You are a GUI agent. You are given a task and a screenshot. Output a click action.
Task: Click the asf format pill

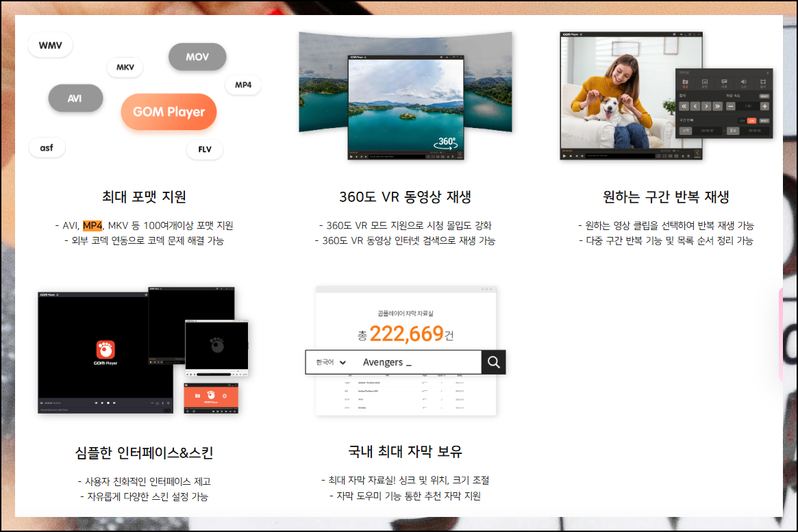point(47,147)
